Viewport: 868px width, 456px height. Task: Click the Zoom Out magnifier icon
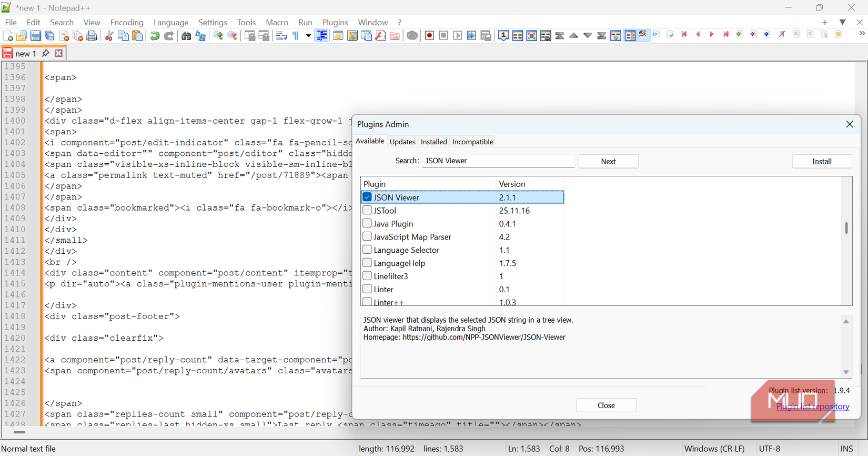click(232, 36)
